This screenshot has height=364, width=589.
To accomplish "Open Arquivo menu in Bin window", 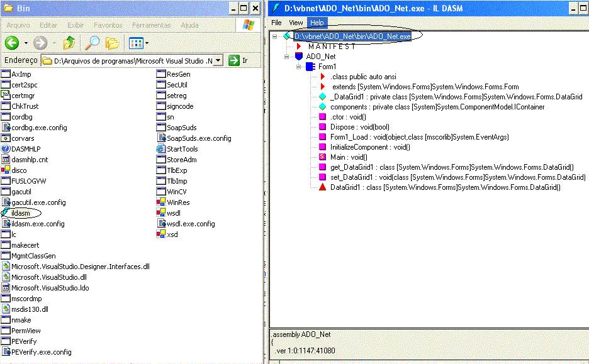I will point(18,25).
